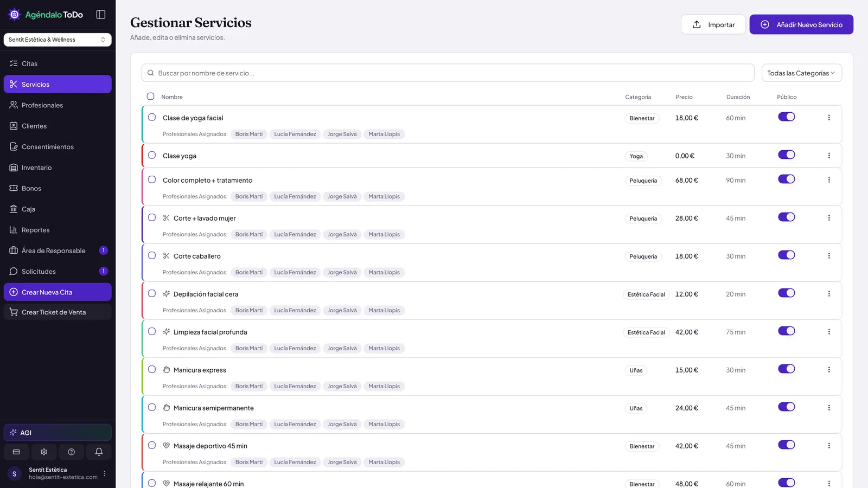Focus the service name search field
Viewport: 868px width, 488px height.
448,73
